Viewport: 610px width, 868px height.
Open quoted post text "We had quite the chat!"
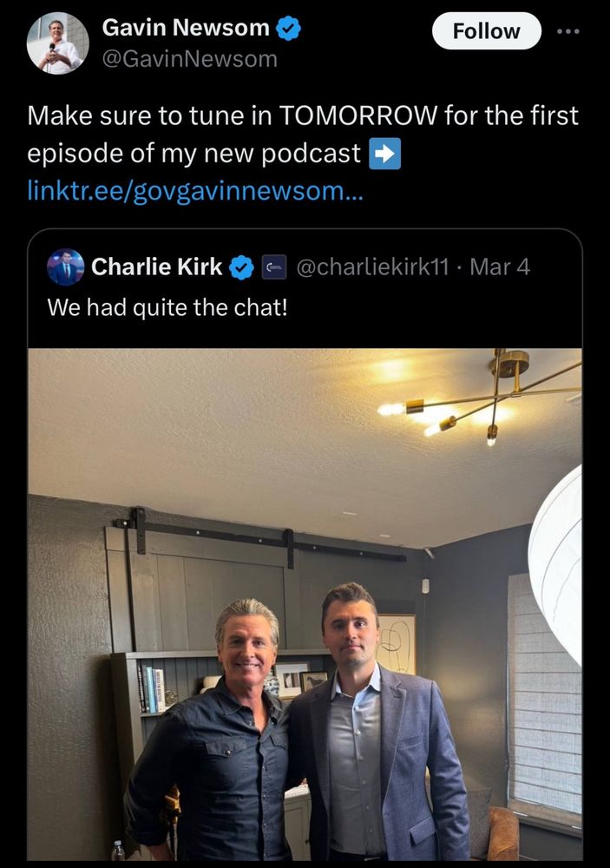point(167,307)
